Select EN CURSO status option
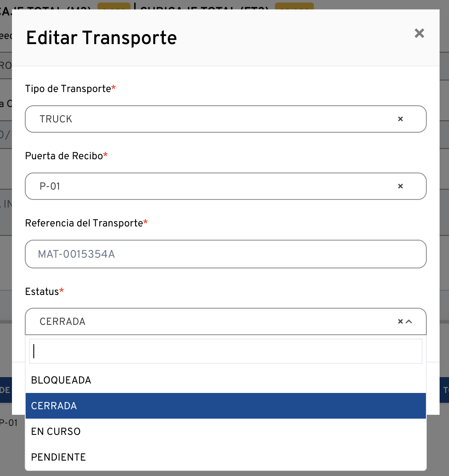Viewport: 449px width, 476px height. tap(56, 431)
